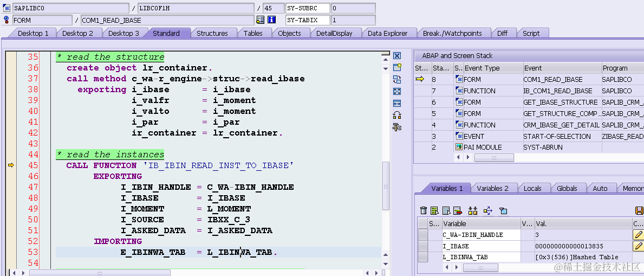Switch to Auto variables tab
This screenshot has width=644, height=276.
pos(600,188)
